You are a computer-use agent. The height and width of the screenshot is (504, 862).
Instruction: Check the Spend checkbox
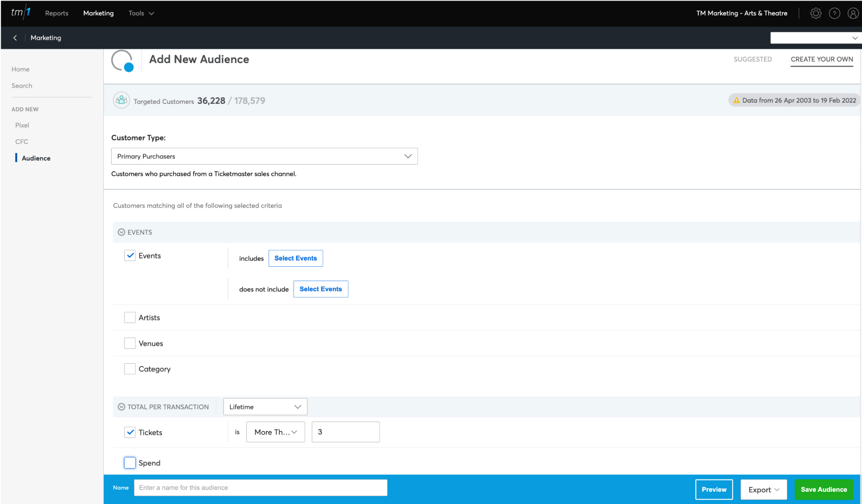pyautogui.click(x=130, y=463)
